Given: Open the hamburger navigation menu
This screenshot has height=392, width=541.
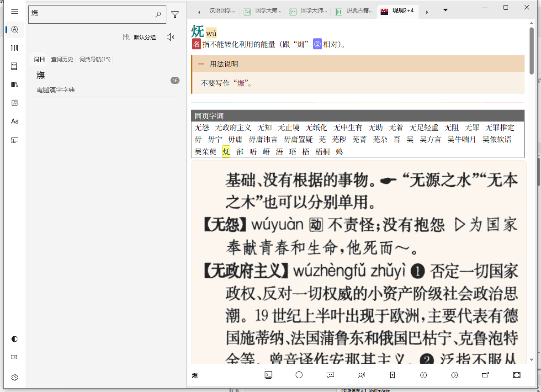Looking at the screenshot, I should 15,11.
